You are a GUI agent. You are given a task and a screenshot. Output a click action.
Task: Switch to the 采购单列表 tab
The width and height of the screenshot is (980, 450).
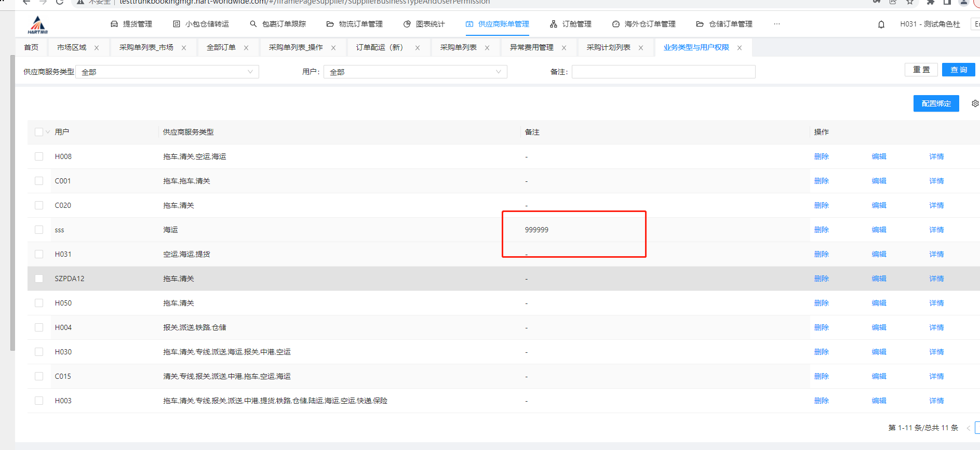coord(458,47)
